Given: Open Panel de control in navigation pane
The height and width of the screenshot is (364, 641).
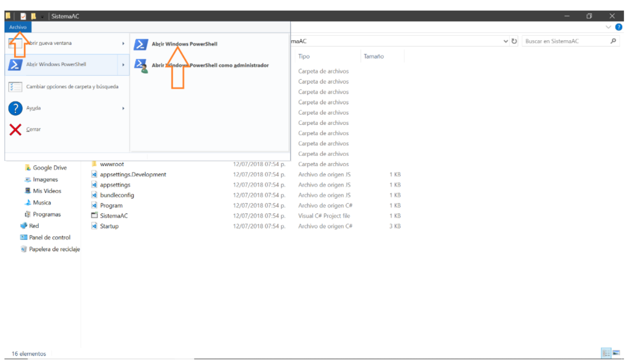Looking at the screenshot, I should (50, 238).
